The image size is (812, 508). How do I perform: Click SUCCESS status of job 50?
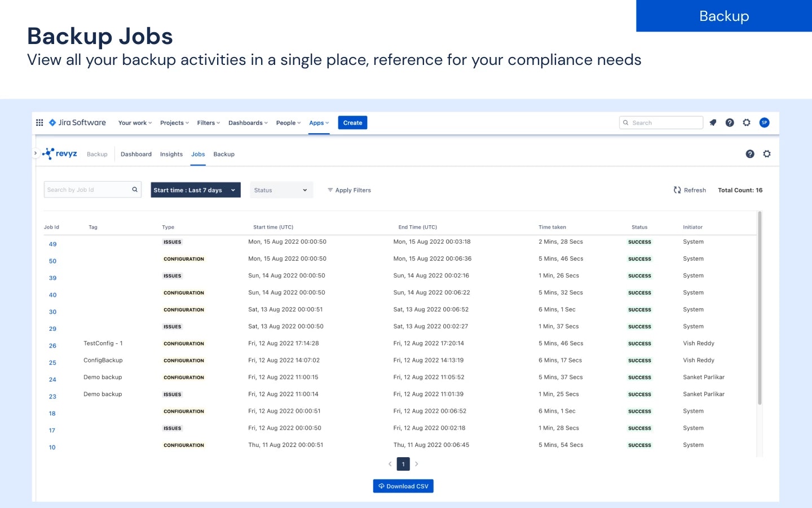[x=639, y=259]
